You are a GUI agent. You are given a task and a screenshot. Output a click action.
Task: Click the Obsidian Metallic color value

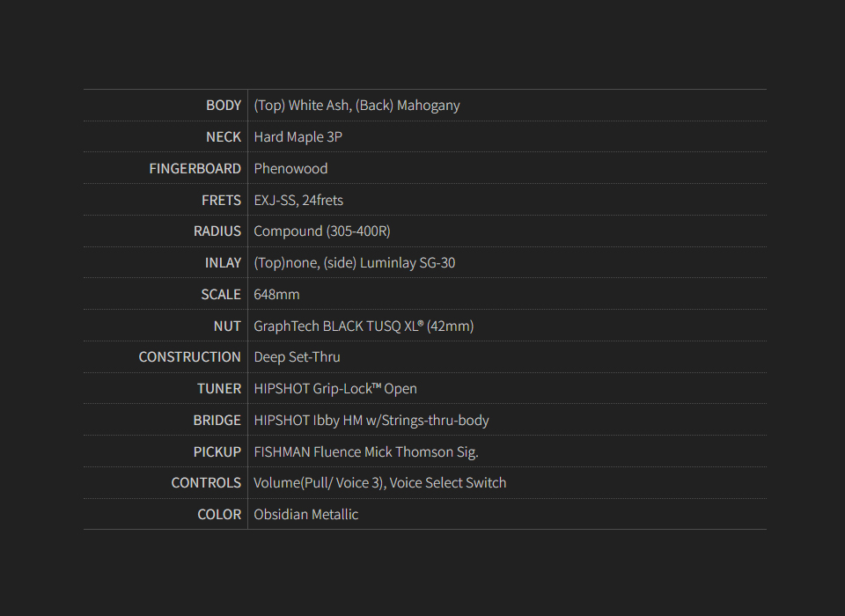[305, 515]
